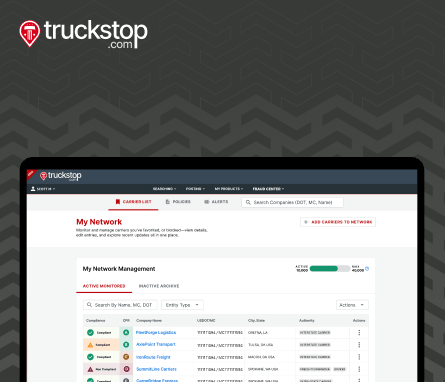Viewport: 445px width, 382px height.
Task: Click the City, State column header
Action: tap(256, 321)
